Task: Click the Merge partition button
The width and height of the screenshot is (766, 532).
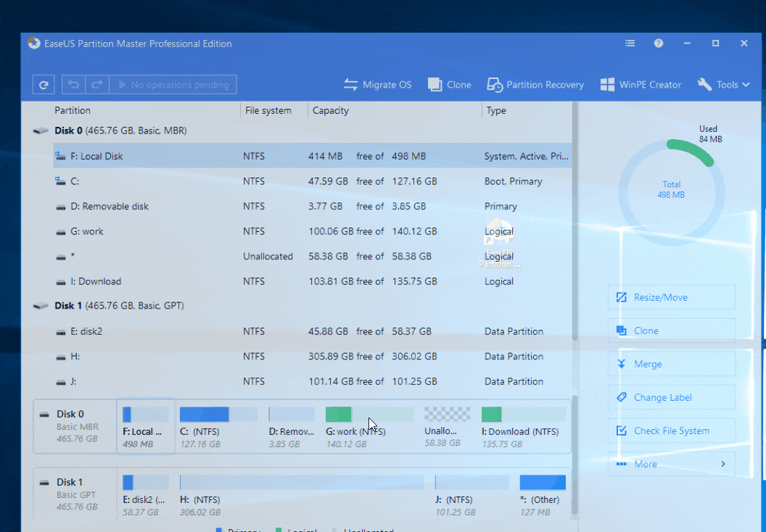Action: click(x=671, y=364)
